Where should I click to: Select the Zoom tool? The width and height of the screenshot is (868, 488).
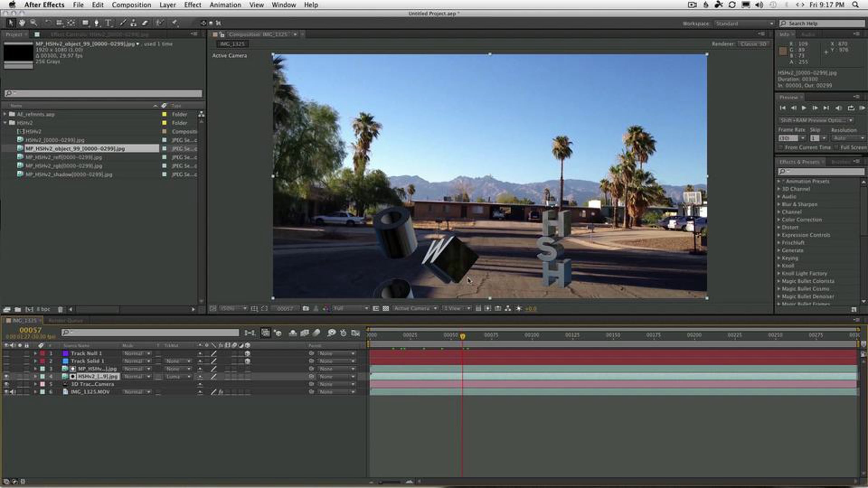(x=34, y=23)
